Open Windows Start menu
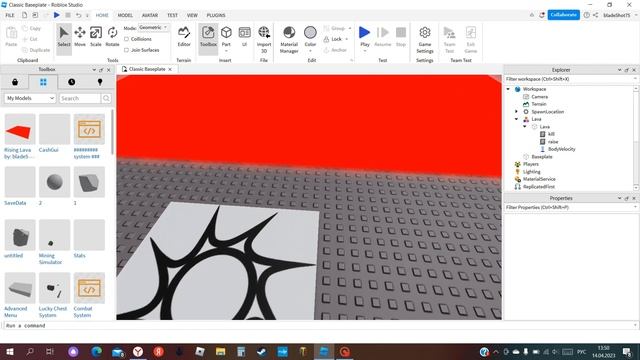The image size is (640, 360). (x=10, y=352)
